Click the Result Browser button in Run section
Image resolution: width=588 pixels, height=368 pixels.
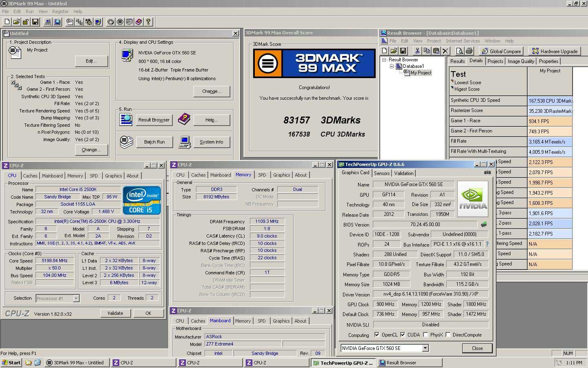(x=154, y=120)
